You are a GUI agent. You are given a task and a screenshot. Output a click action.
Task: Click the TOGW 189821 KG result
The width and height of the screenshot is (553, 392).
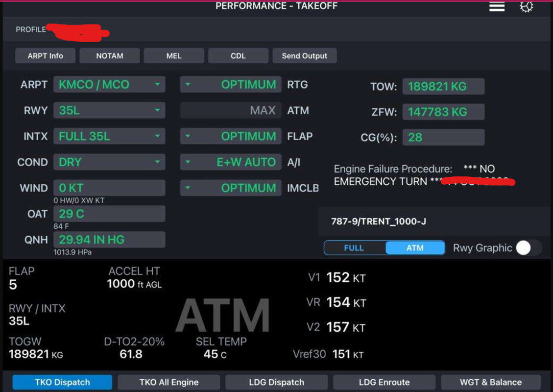36,354
